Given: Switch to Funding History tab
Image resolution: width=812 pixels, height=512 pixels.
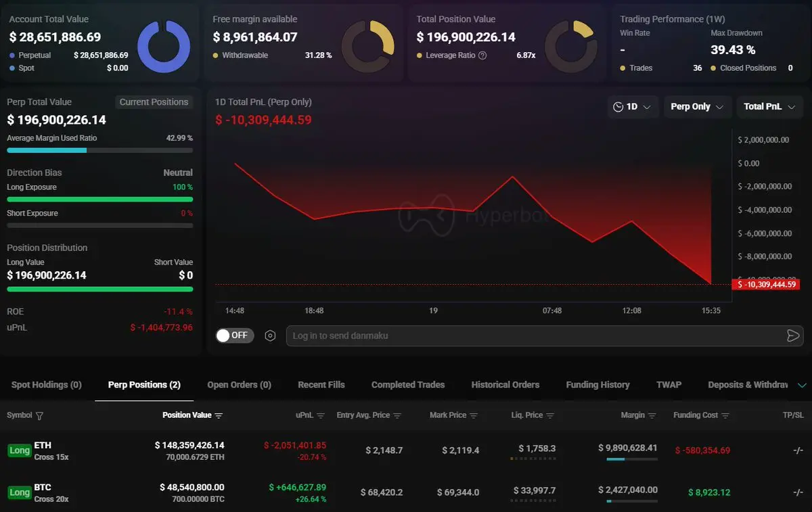Looking at the screenshot, I should point(597,385).
